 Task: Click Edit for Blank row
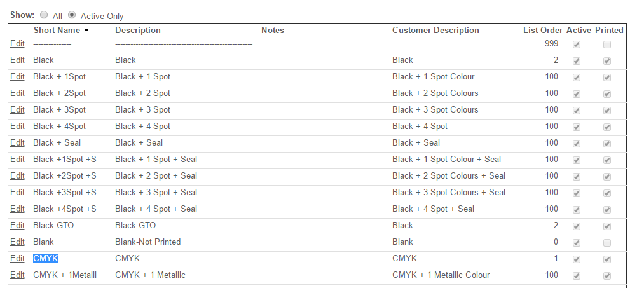[x=17, y=242]
